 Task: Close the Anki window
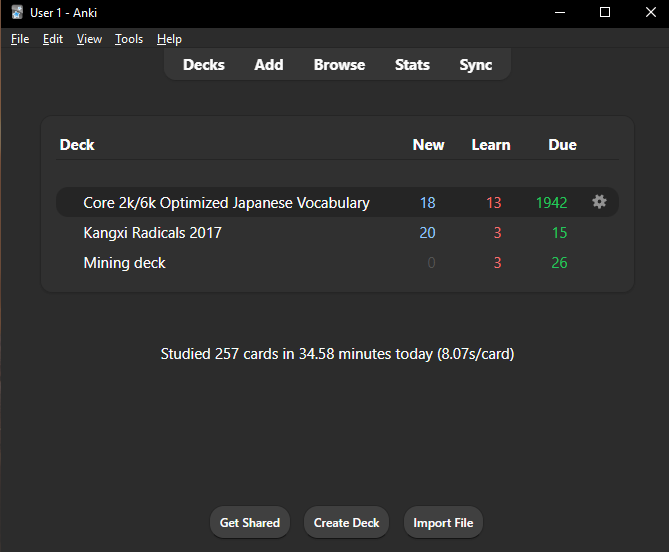pyautogui.click(x=650, y=12)
